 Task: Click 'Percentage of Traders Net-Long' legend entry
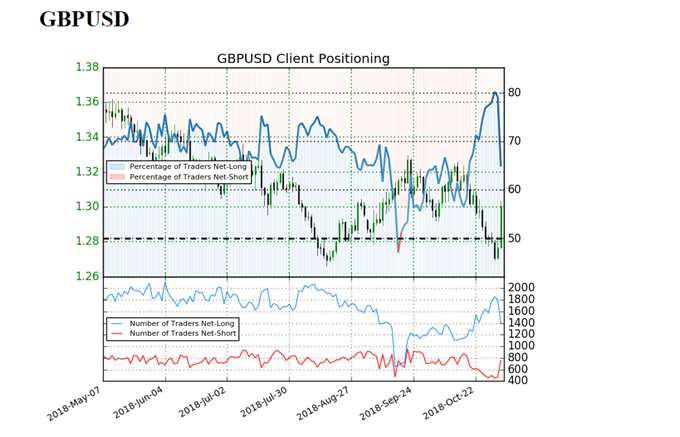[188, 166]
